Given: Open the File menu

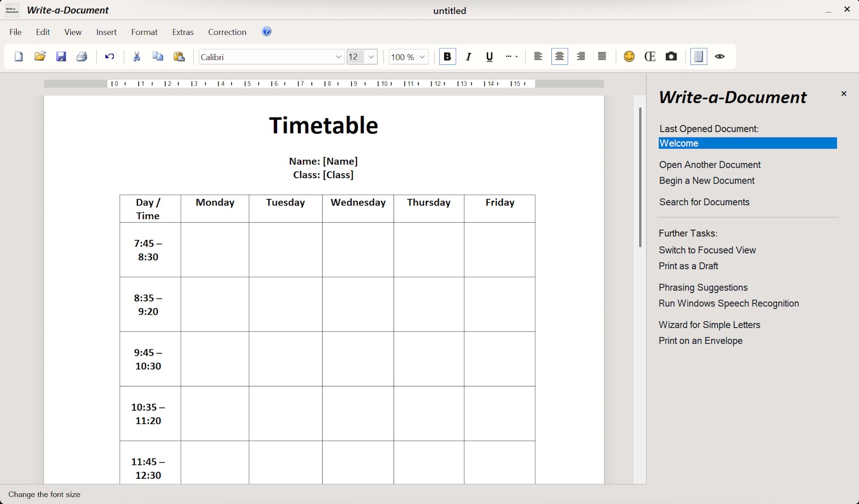Looking at the screenshot, I should 16,32.
